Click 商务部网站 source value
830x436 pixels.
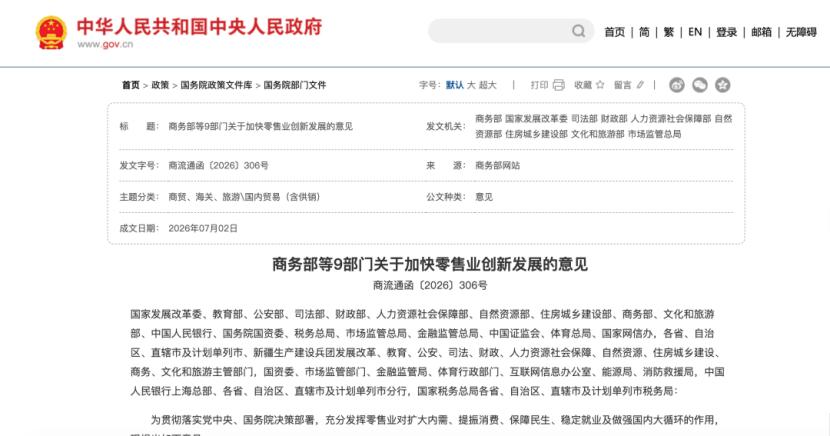(x=498, y=166)
